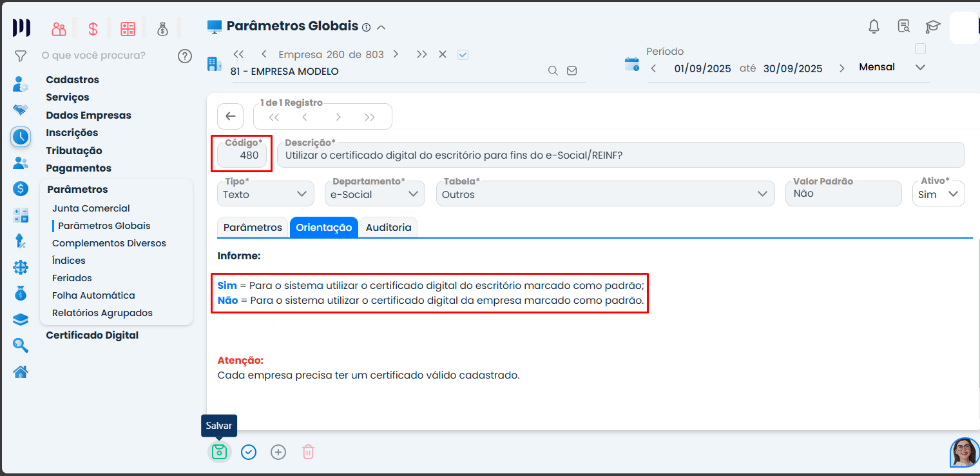The image size is (980, 476).
Task: Open Folha Automática menu item
Action: [93, 295]
